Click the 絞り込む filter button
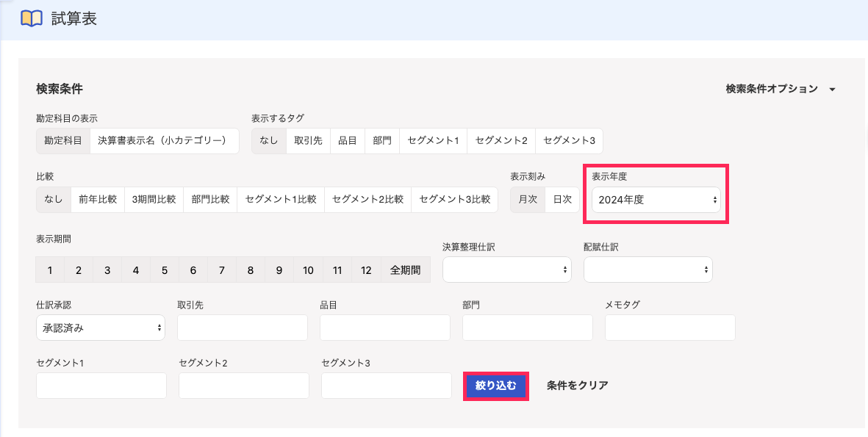This screenshot has height=437, width=868. (496, 386)
